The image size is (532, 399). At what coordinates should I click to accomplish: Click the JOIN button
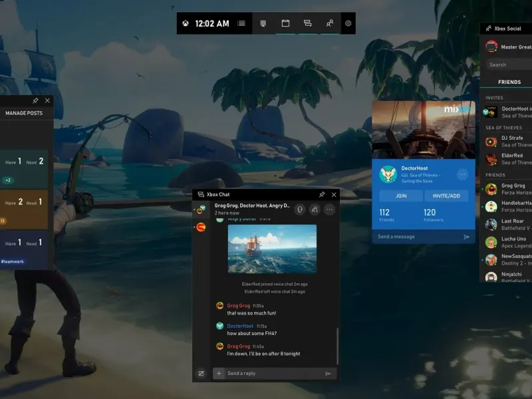click(x=401, y=196)
